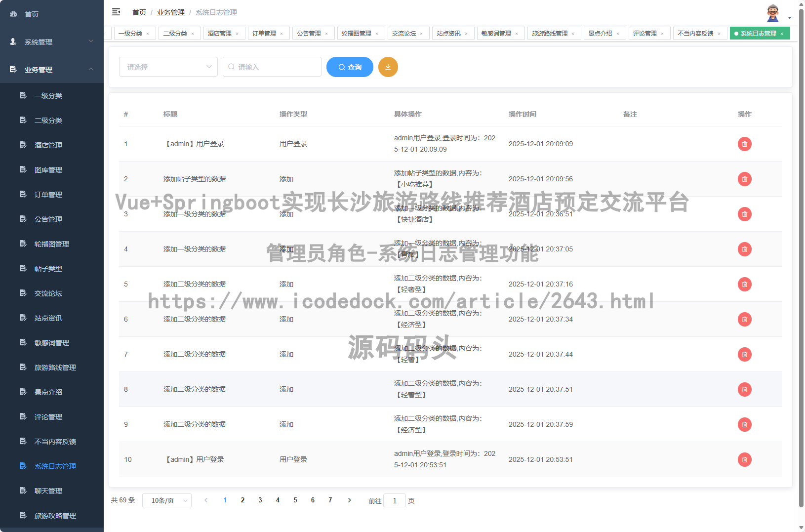Open the 10条/页 page size dropdown
Image resolution: width=805 pixels, height=532 pixels.
tap(166, 500)
